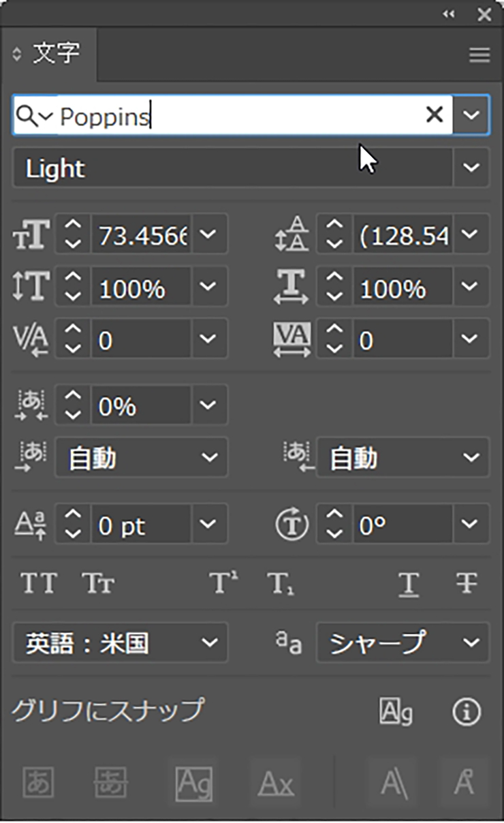
Task: Increase the baseline shift 0 pt stepper
Action: tap(72, 517)
